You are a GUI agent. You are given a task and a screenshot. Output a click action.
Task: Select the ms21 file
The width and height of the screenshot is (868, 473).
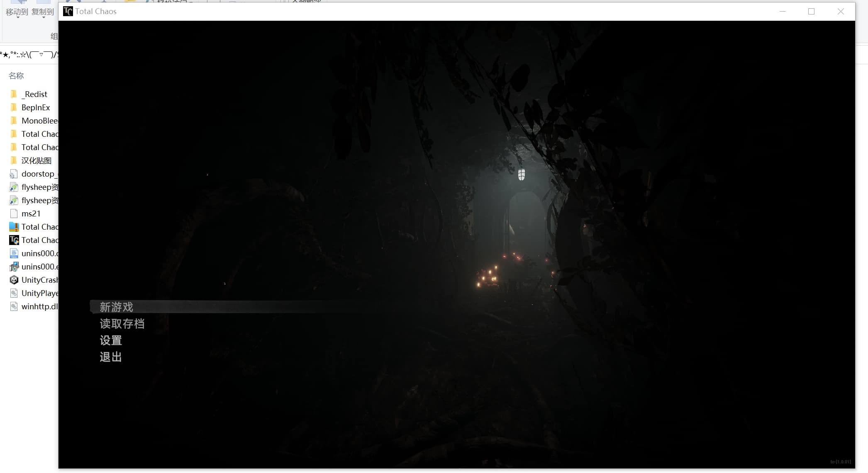click(31, 213)
